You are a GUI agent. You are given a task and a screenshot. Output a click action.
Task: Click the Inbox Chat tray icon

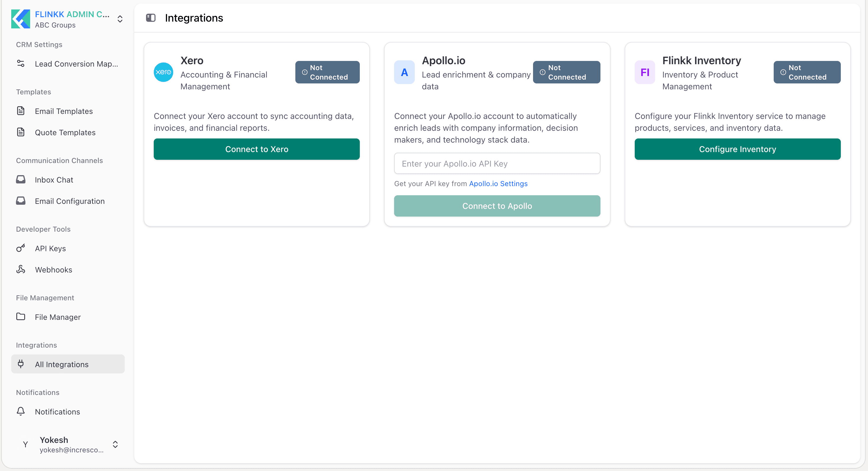[21, 179]
